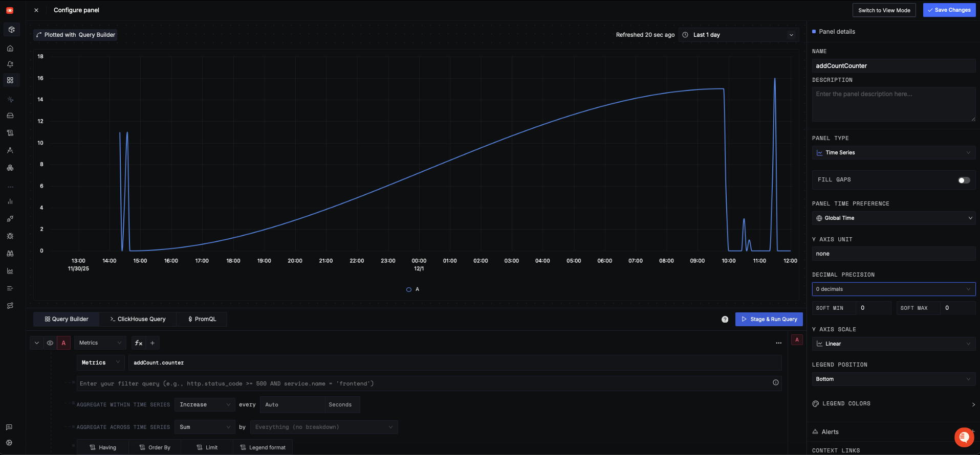Toggle query A visibility eye icon
Screen dimensions: 980x455
click(x=50, y=343)
